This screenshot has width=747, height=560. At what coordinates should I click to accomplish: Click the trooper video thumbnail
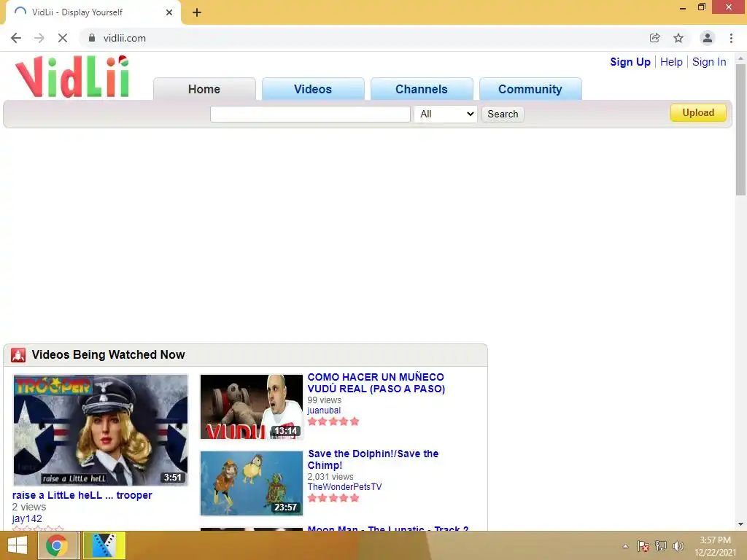[x=101, y=430]
